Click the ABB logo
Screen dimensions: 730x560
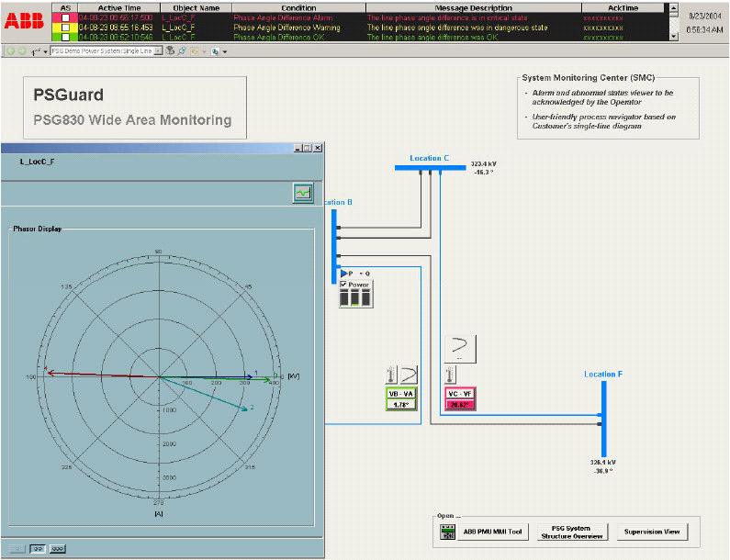click(24, 21)
